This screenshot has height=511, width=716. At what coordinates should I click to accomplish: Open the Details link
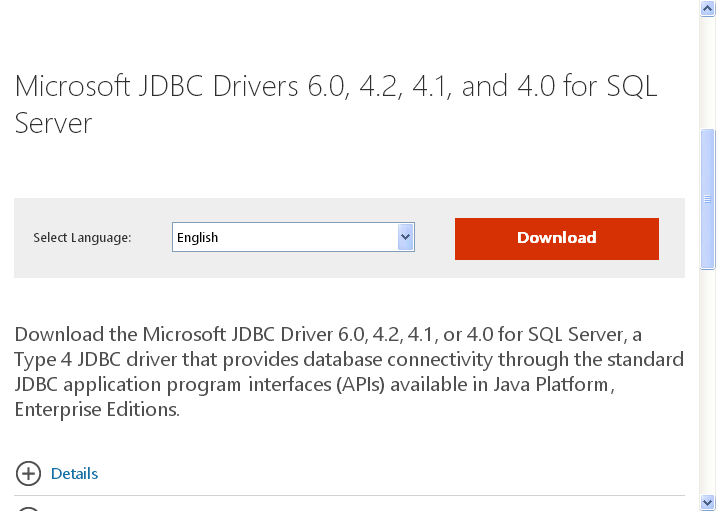(74, 474)
